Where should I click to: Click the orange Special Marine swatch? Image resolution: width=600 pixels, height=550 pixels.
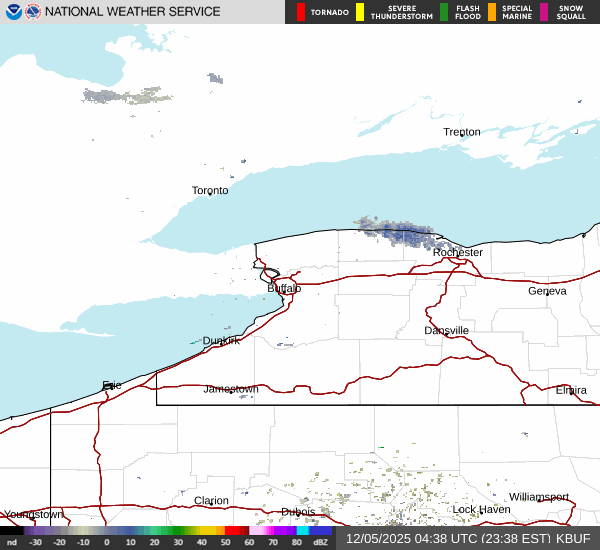[x=493, y=12]
